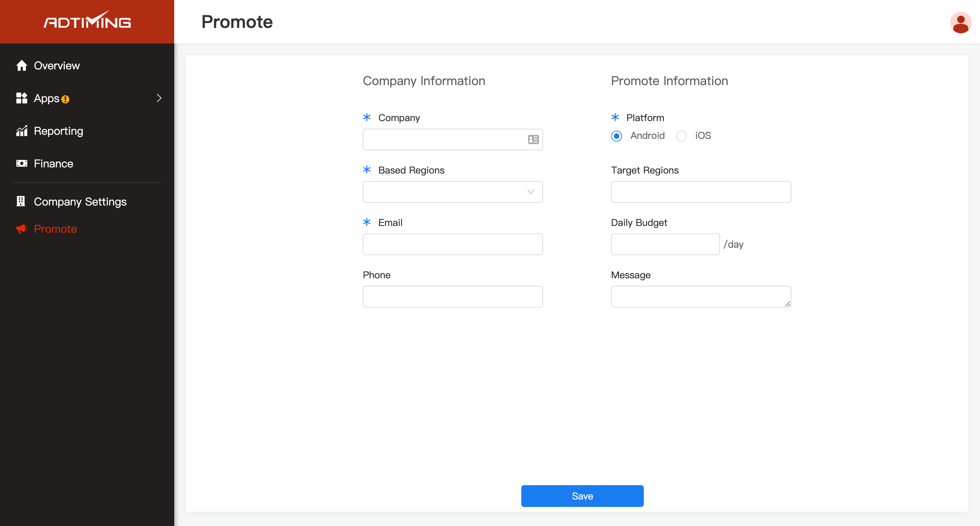Click the warning badge next to Apps
The height and width of the screenshot is (526, 980).
[x=65, y=99]
